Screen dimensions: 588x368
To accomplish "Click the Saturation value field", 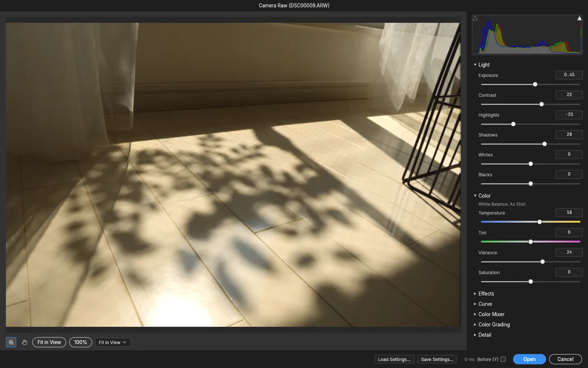I will point(569,272).
